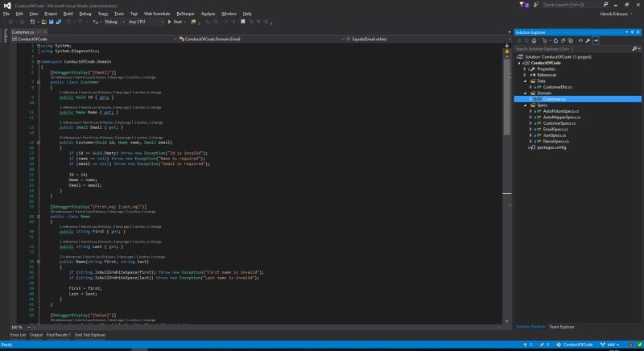The height and width of the screenshot is (351, 644).
Task: Click the Save icon in the toolbar
Action: pyautogui.click(x=52, y=22)
